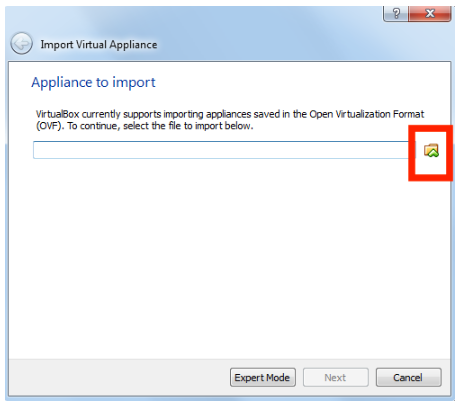The width and height of the screenshot is (462, 406).
Task: Click the Next button
Action: (335, 377)
